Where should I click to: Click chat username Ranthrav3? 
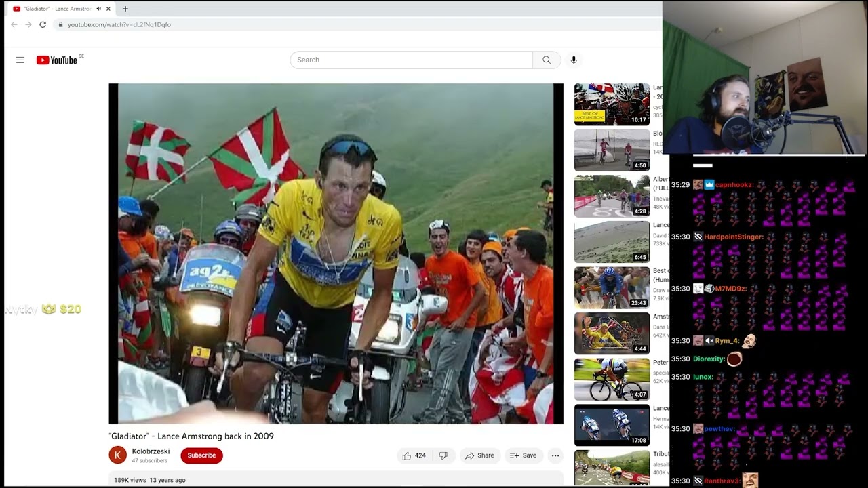pyautogui.click(x=722, y=481)
